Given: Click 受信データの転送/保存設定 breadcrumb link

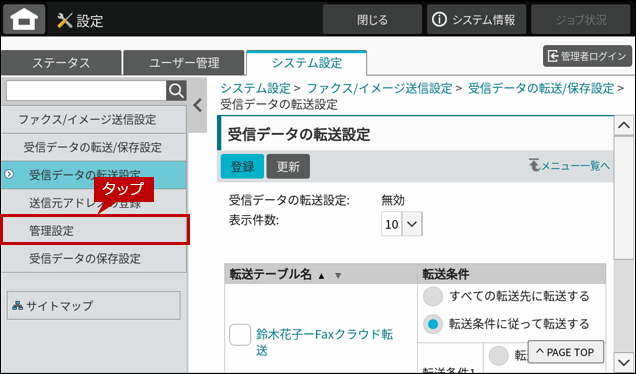Looking at the screenshot, I should (541, 88).
